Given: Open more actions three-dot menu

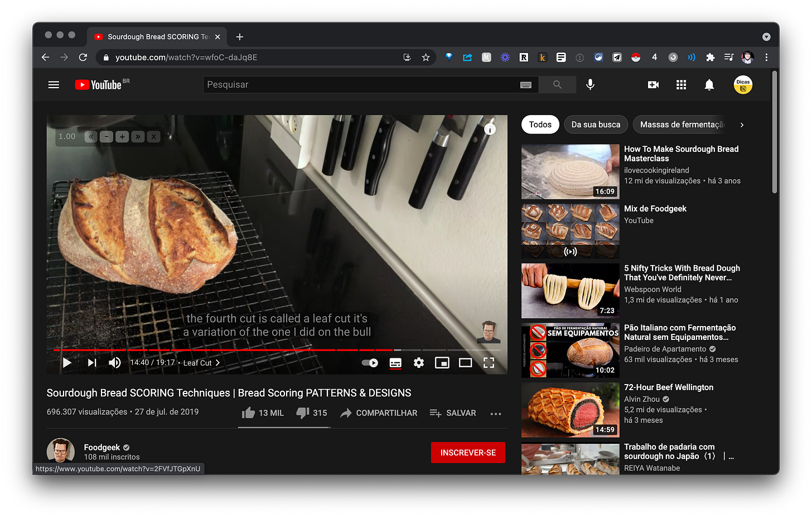Looking at the screenshot, I should pyautogui.click(x=496, y=414).
